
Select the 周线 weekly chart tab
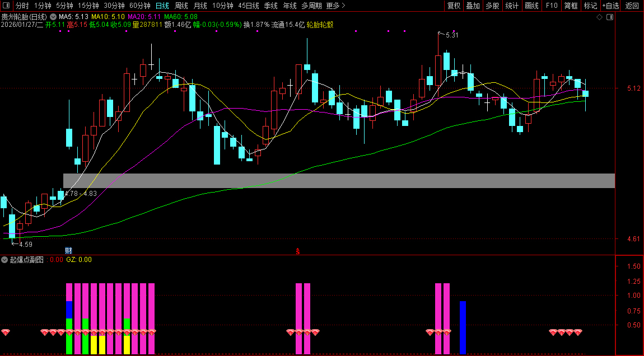(181, 6)
